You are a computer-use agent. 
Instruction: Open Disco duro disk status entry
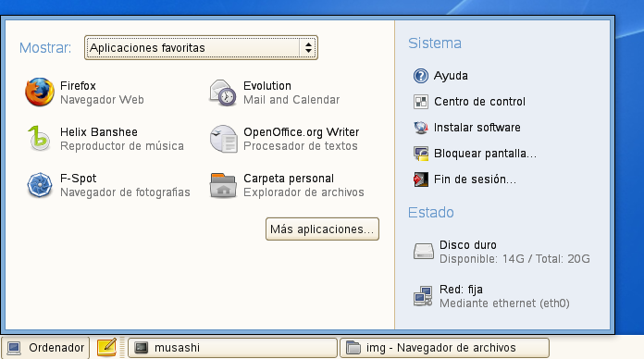(x=502, y=252)
